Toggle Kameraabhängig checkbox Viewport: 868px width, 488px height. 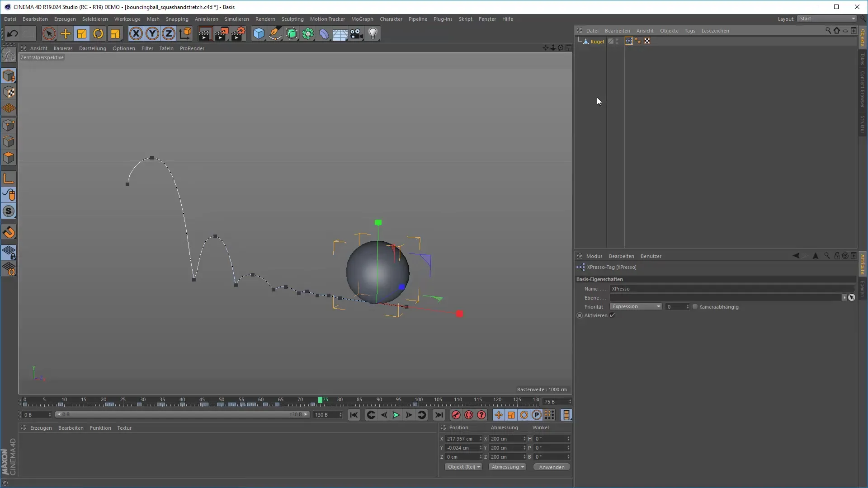(x=695, y=307)
